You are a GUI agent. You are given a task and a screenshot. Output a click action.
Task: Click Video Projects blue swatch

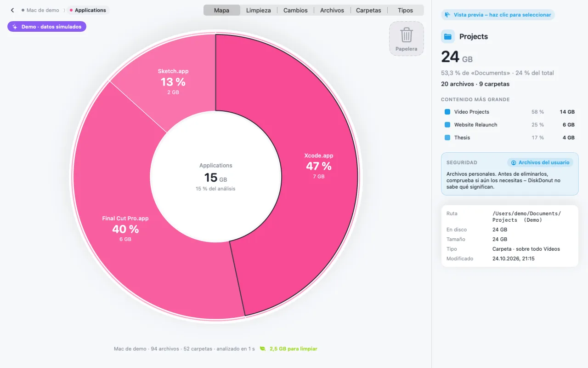[447, 112]
